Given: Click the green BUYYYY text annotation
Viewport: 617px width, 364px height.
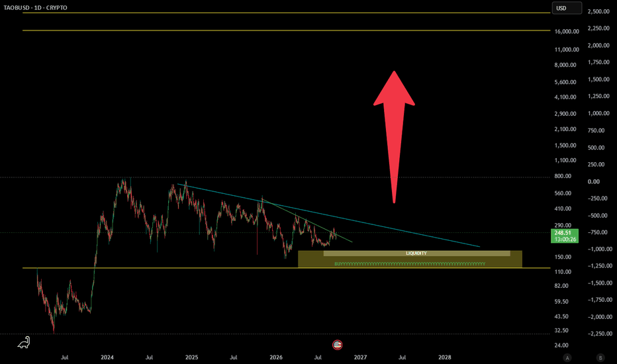Looking at the screenshot, I should click(410, 263).
